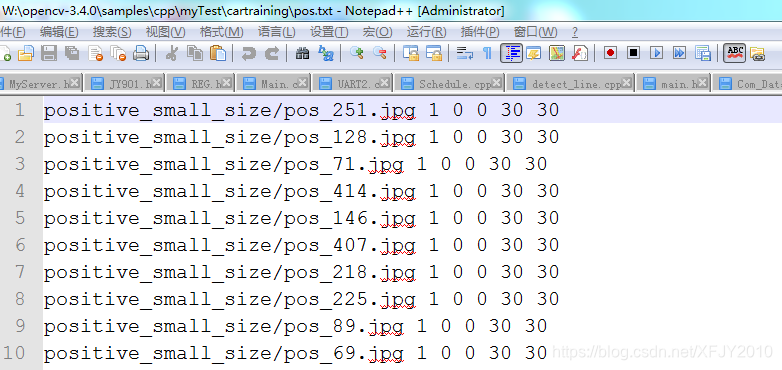Toggle the ABC spell check button
This screenshot has height=370, width=782.
735,53
